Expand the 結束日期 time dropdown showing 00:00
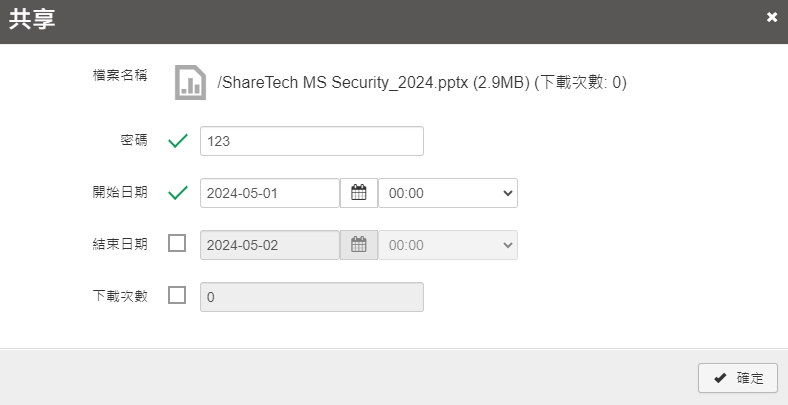Viewport: 788px width, 405px height. pos(448,245)
